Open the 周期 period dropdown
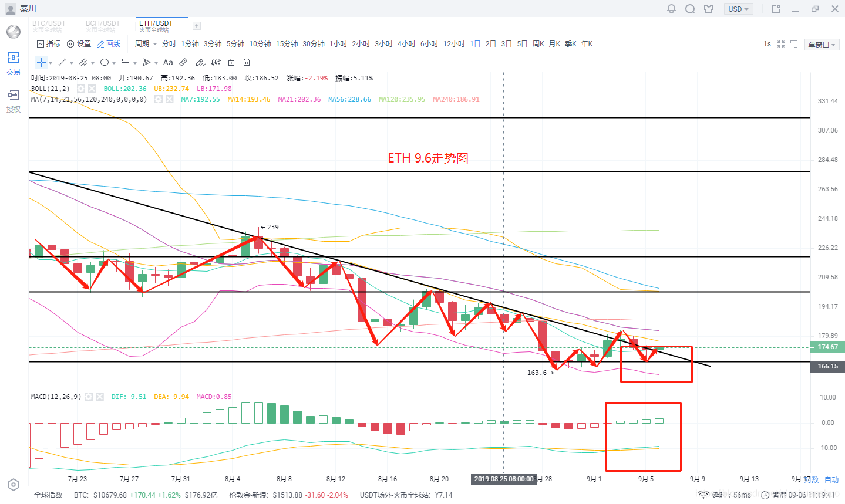The image size is (845, 504). point(146,44)
